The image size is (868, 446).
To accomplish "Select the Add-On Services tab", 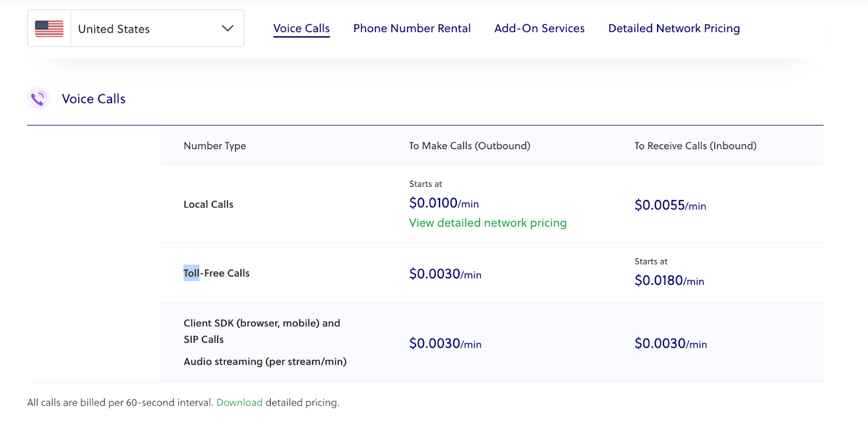I will (x=539, y=28).
